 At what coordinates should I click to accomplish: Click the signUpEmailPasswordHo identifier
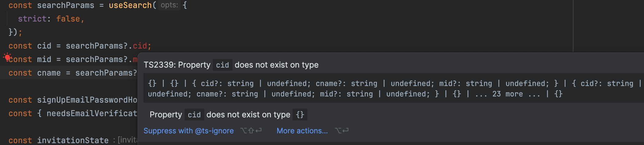(87, 100)
